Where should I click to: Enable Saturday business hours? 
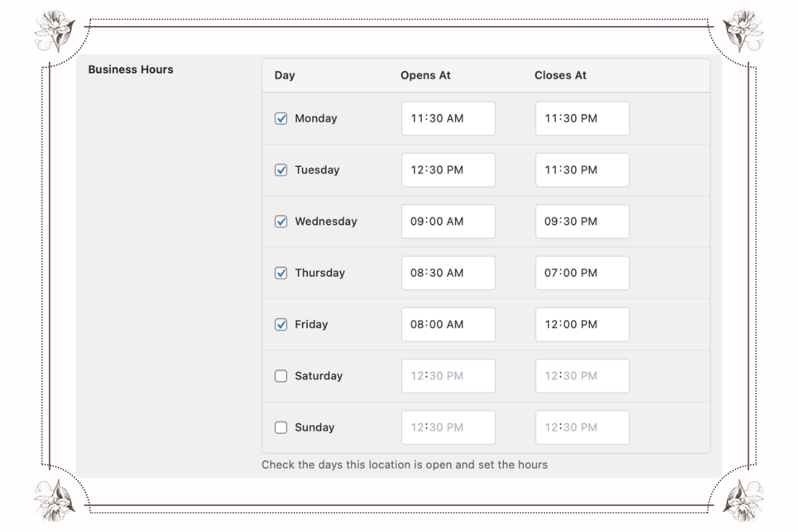pos(281,376)
